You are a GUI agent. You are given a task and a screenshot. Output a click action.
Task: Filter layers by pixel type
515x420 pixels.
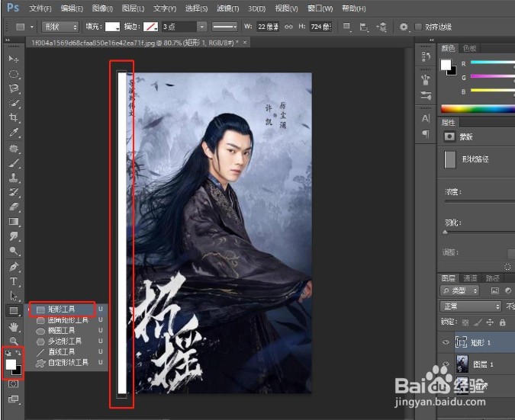[x=494, y=290]
